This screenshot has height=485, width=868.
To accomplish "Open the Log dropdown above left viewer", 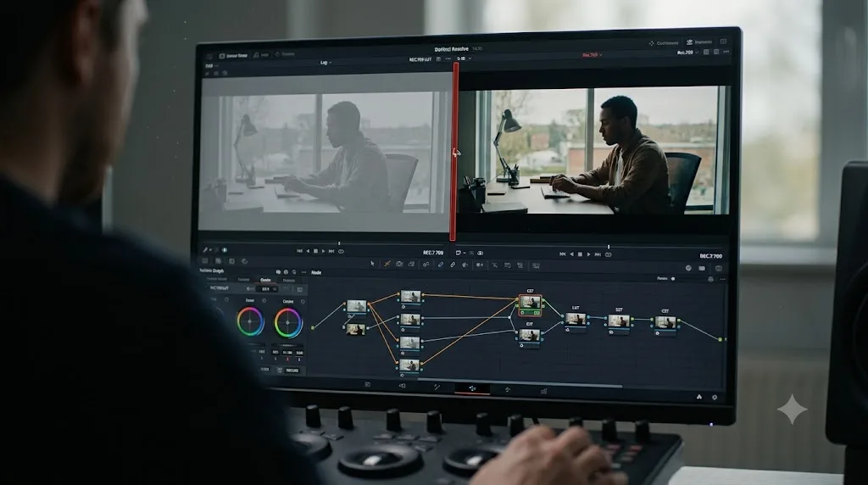I will pos(325,63).
